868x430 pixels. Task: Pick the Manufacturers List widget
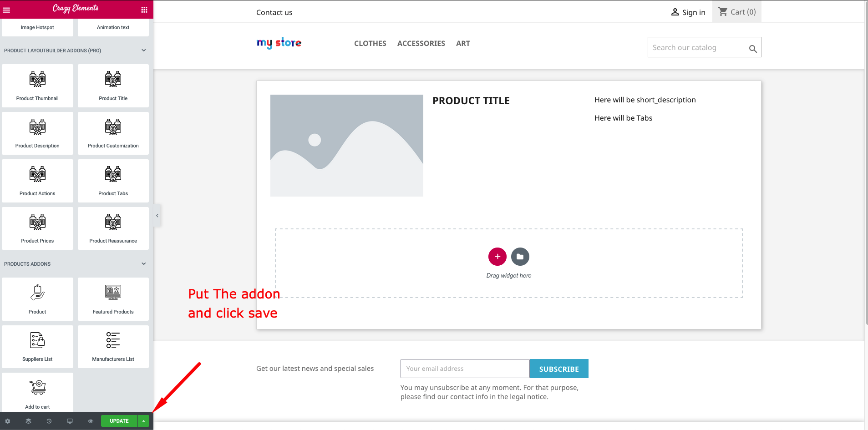pos(113,347)
